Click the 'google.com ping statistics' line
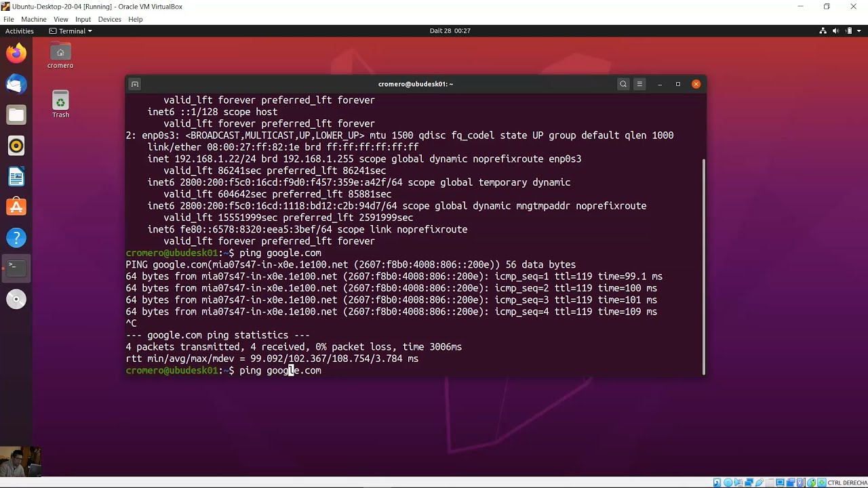 pyautogui.click(x=218, y=335)
